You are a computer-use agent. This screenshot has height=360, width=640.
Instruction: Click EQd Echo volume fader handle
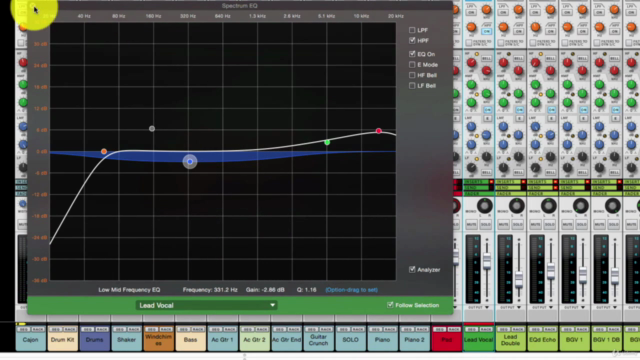click(x=551, y=272)
